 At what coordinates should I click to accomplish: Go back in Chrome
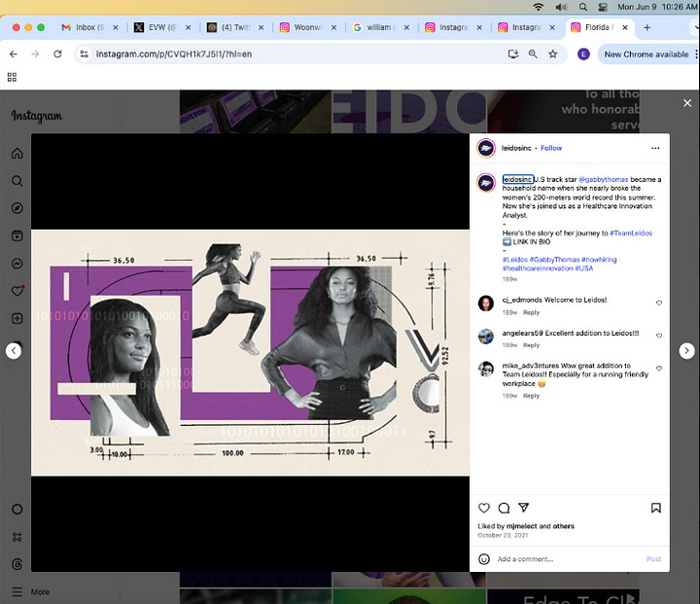14,54
